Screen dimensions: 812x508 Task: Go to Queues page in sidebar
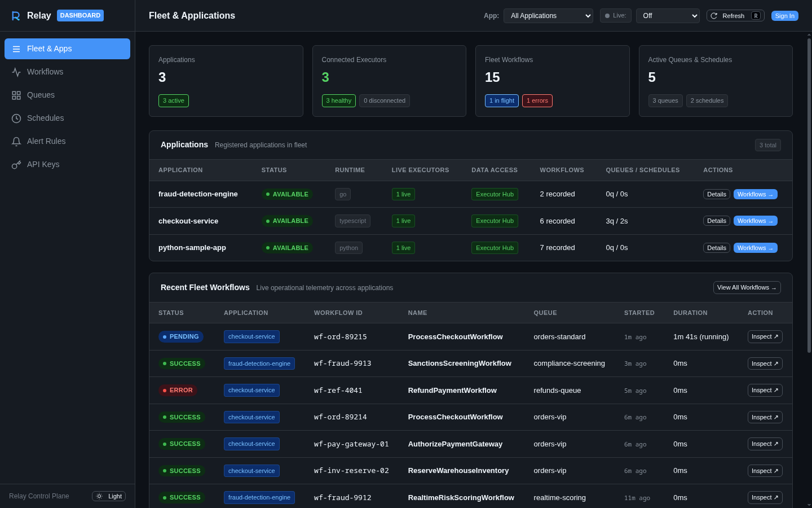(x=67, y=95)
